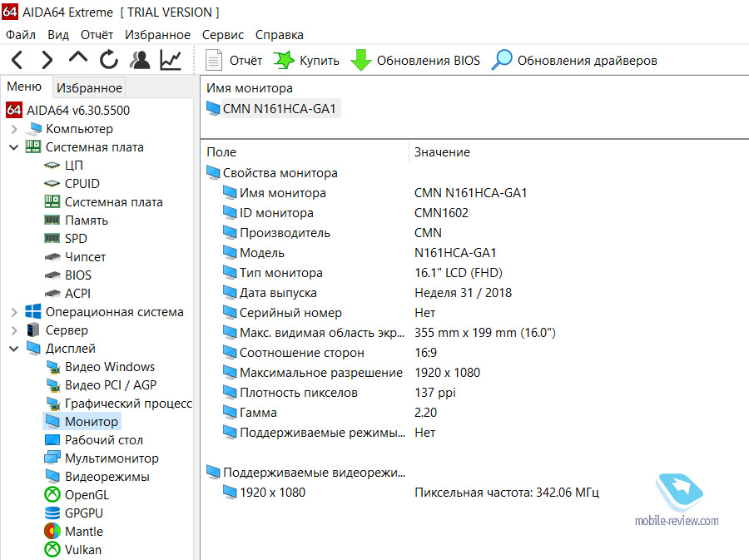The width and height of the screenshot is (749, 560).
Task: Select Монитор in the tree
Action: click(82, 422)
